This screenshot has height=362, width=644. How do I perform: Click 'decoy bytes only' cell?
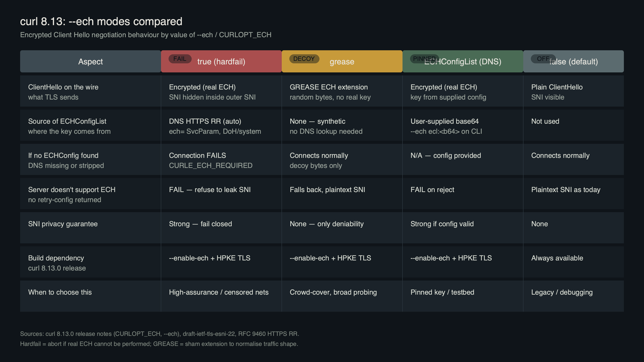316,165
